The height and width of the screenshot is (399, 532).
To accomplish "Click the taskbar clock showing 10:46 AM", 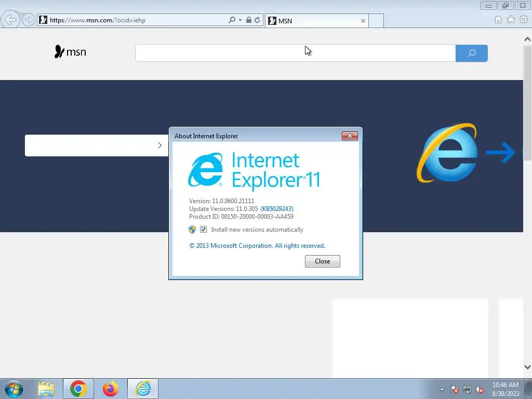I will click(x=506, y=389).
